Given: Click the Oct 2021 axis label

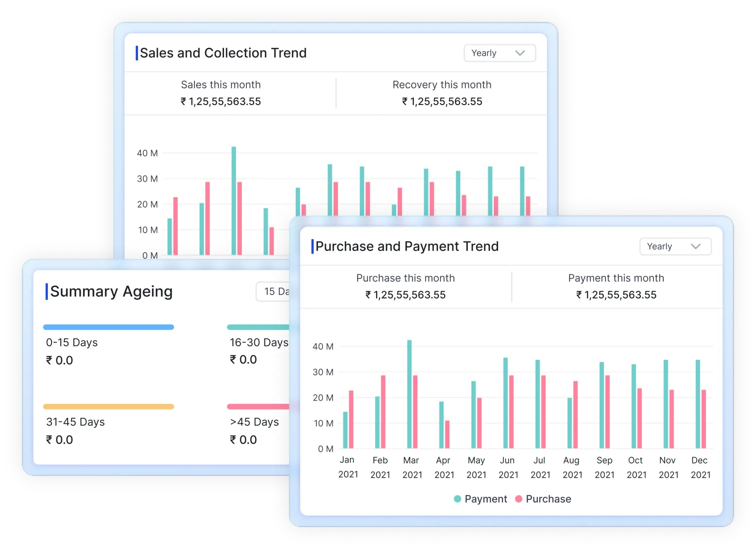Looking at the screenshot, I should coord(636,467).
